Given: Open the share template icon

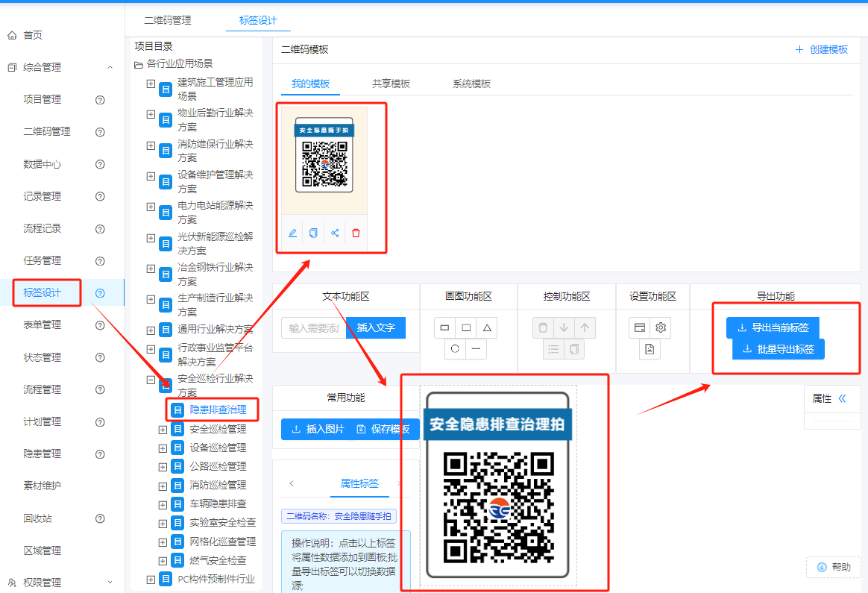Looking at the screenshot, I should coord(335,233).
